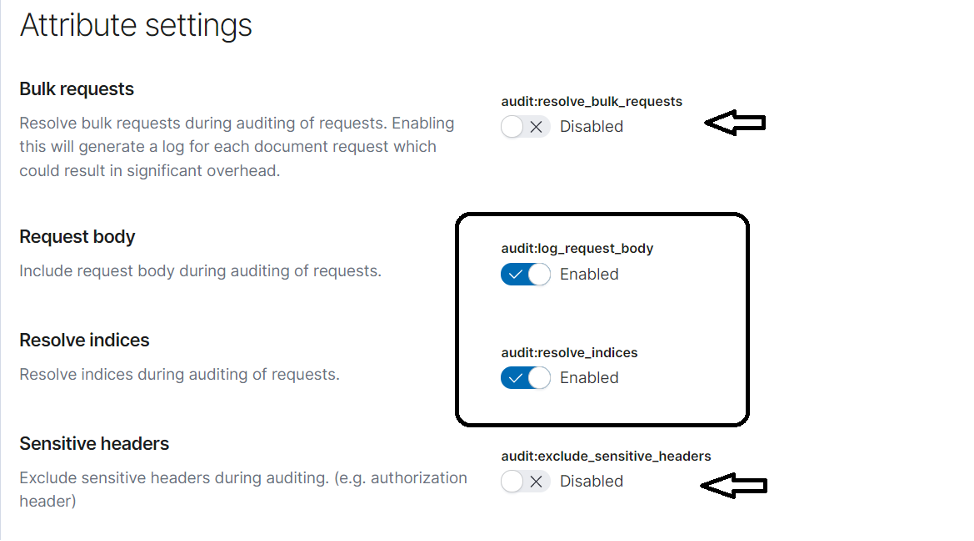Viewport: 974px width, 541px height.
Task: Enable the resolve_bulk_requests toggle switch
Action: pyautogui.click(x=526, y=127)
